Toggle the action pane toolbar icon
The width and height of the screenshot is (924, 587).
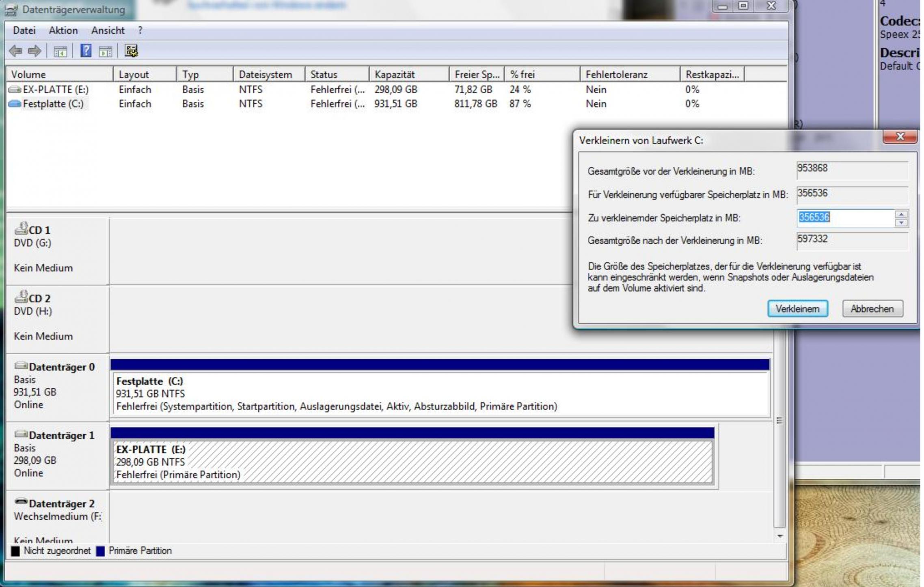coord(105,52)
